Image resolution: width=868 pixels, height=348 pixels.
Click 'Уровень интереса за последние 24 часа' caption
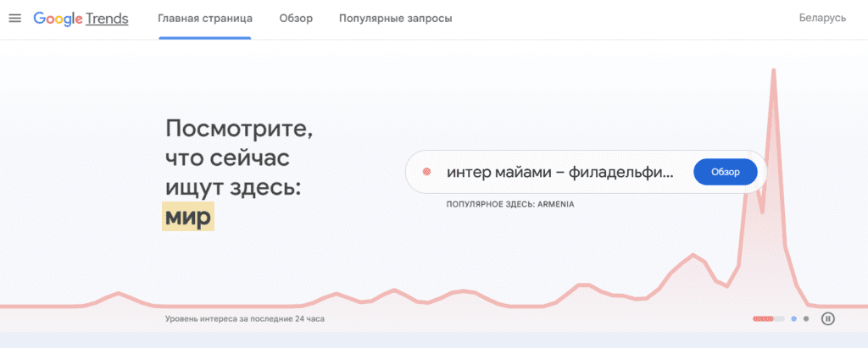pyautogui.click(x=244, y=319)
